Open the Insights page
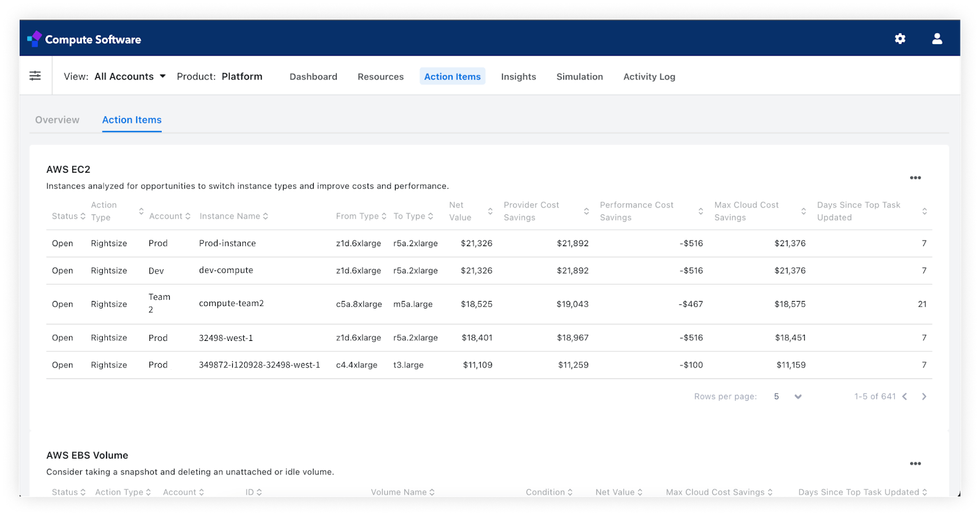Viewport: 980px width, 516px height. click(518, 77)
